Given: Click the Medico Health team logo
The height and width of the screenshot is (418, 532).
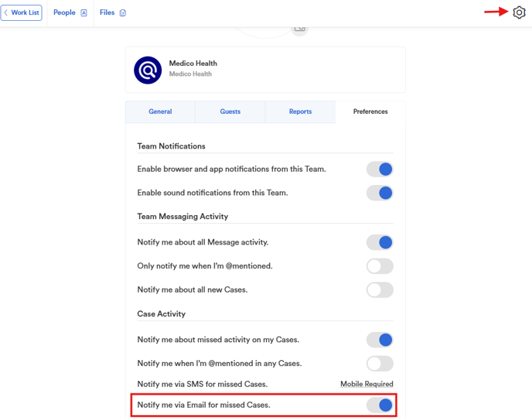Looking at the screenshot, I should [x=148, y=70].
